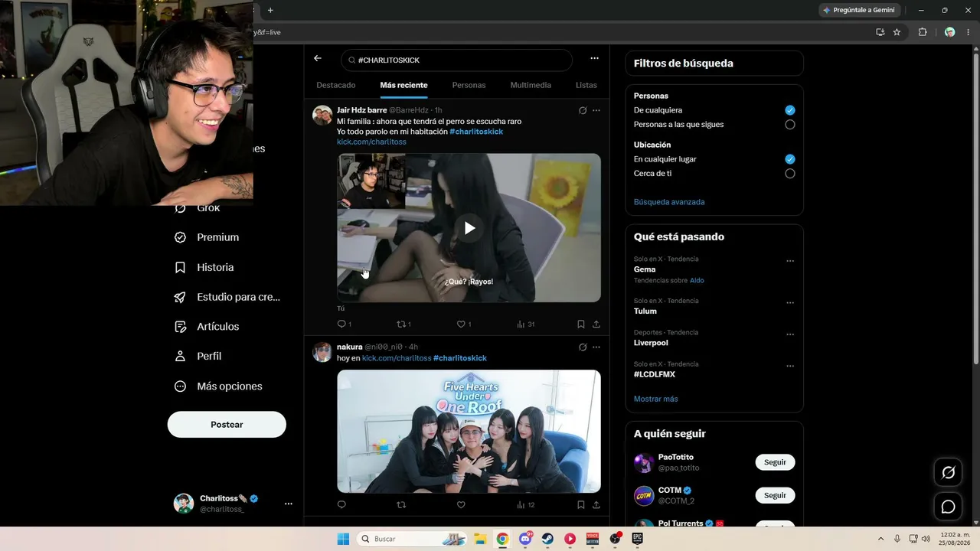Open the Five Hearts Under One Roof image
The image size is (980, 551).
[x=469, y=431]
